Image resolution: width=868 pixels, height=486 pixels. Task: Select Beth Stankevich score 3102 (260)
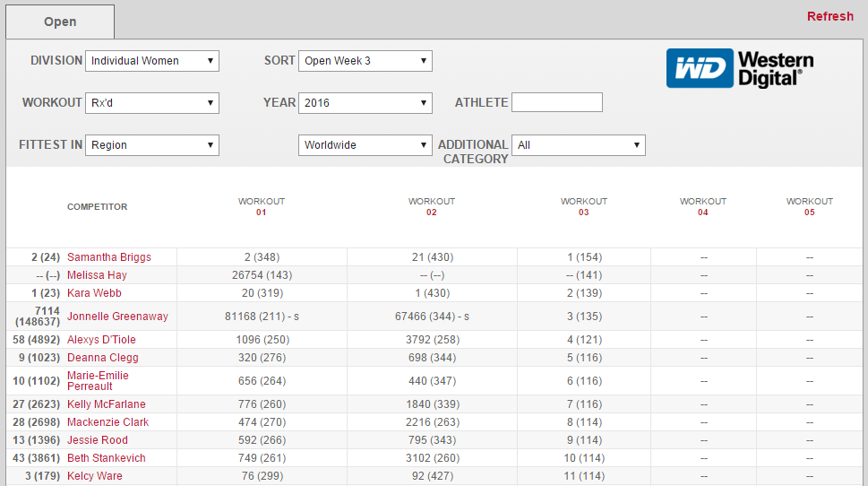coord(433,458)
